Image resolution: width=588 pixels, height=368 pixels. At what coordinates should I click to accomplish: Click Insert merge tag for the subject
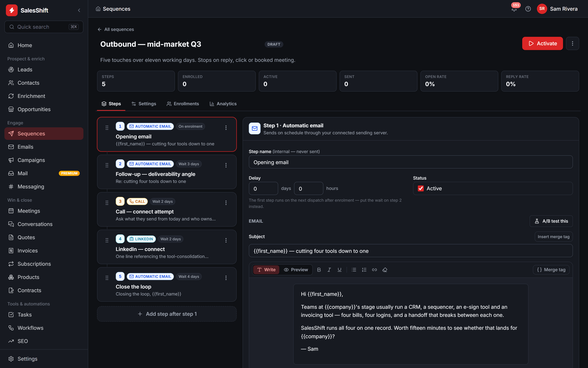point(553,237)
